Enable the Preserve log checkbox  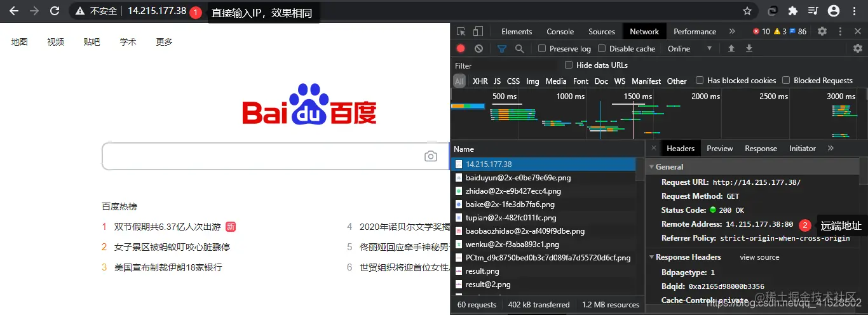(x=542, y=48)
